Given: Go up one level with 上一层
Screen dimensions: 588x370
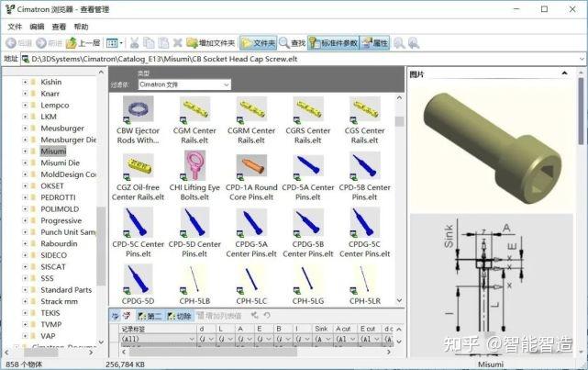Looking at the screenshot, I should (83, 43).
